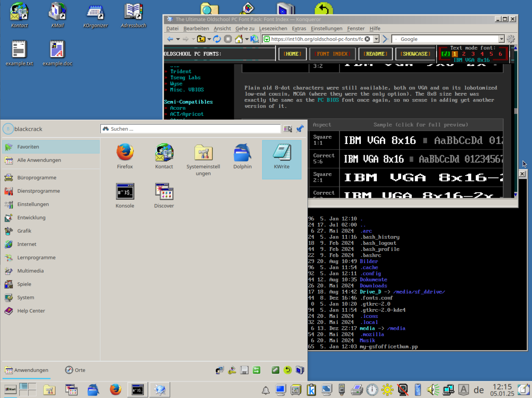Select Alle Anwendungen category
Screen dimensions: 532x398
click(x=51, y=160)
